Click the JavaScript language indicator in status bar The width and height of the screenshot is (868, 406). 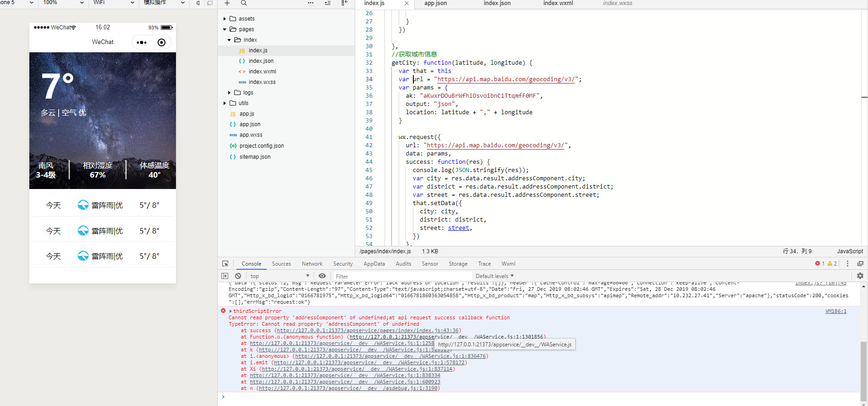point(850,251)
